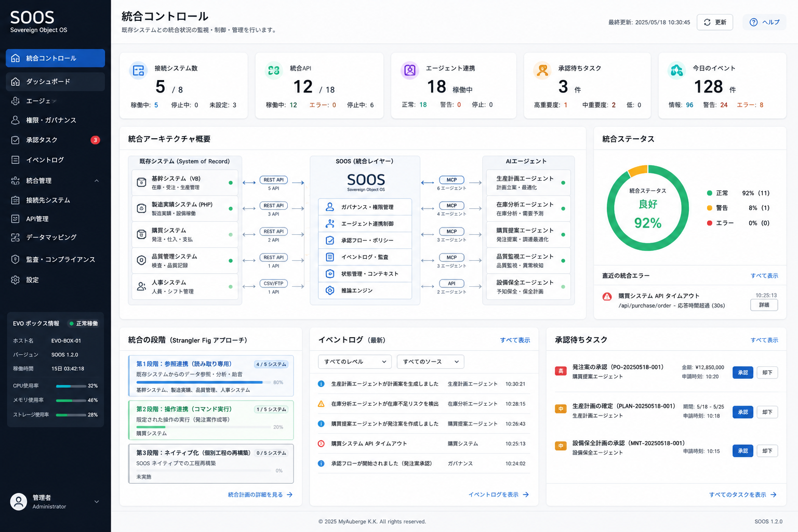Click the データマッピング sidebar icon
Viewport: 798px width, 532px height.
(16, 237)
